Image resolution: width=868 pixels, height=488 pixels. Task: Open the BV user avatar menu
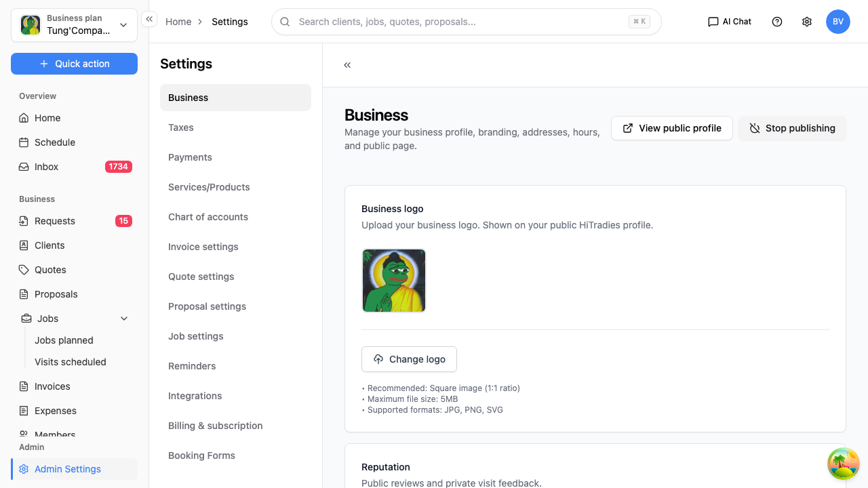838,22
